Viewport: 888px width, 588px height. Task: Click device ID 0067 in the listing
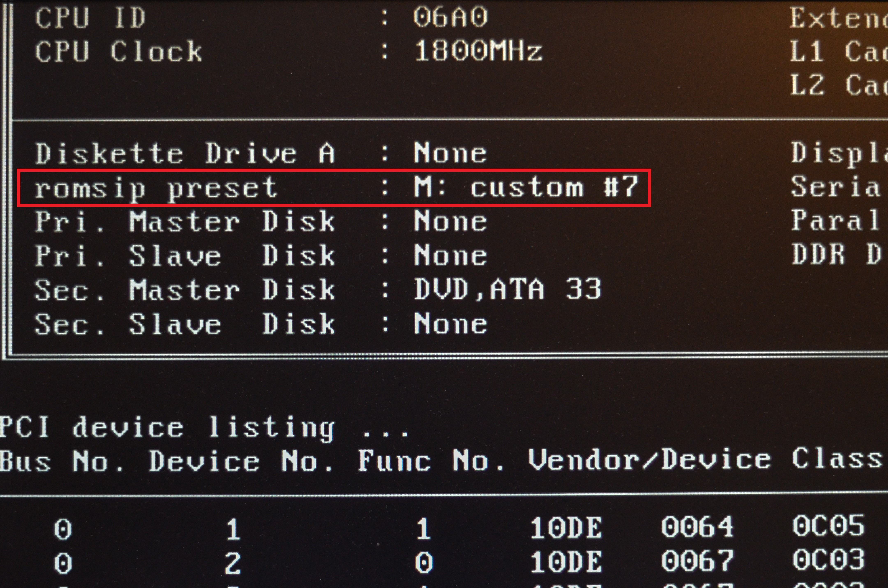(x=697, y=561)
